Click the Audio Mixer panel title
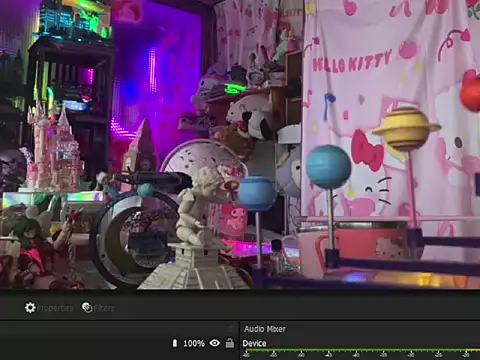This screenshot has width=480, height=360. click(265, 329)
